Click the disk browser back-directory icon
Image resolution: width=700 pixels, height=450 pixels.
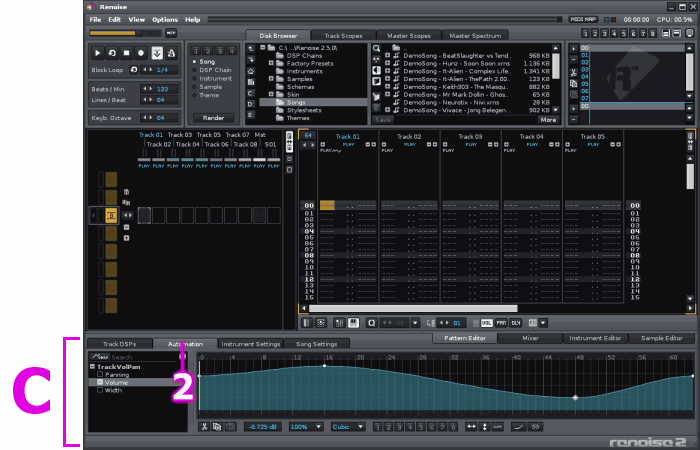click(x=251, y=49)
